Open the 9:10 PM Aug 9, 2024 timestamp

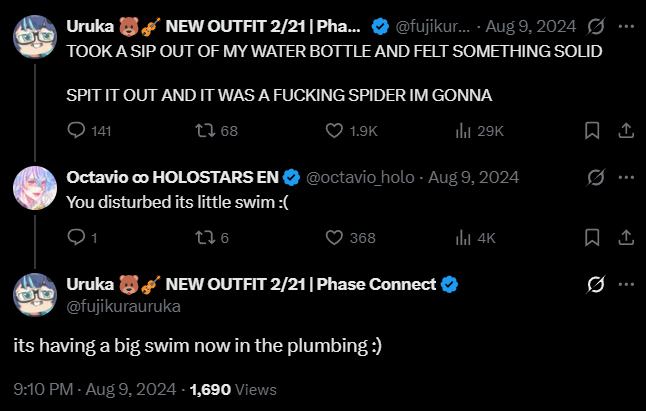point(95,388)
